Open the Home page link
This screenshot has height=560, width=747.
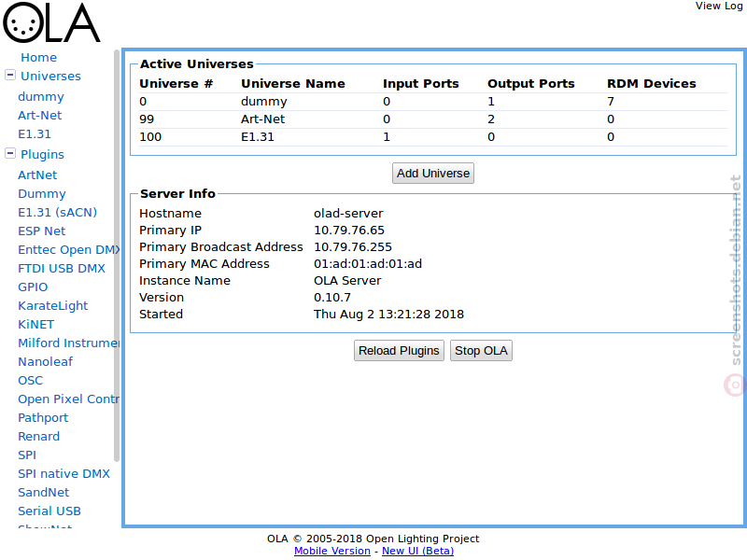pyautogui.click(x=38, y=58)
